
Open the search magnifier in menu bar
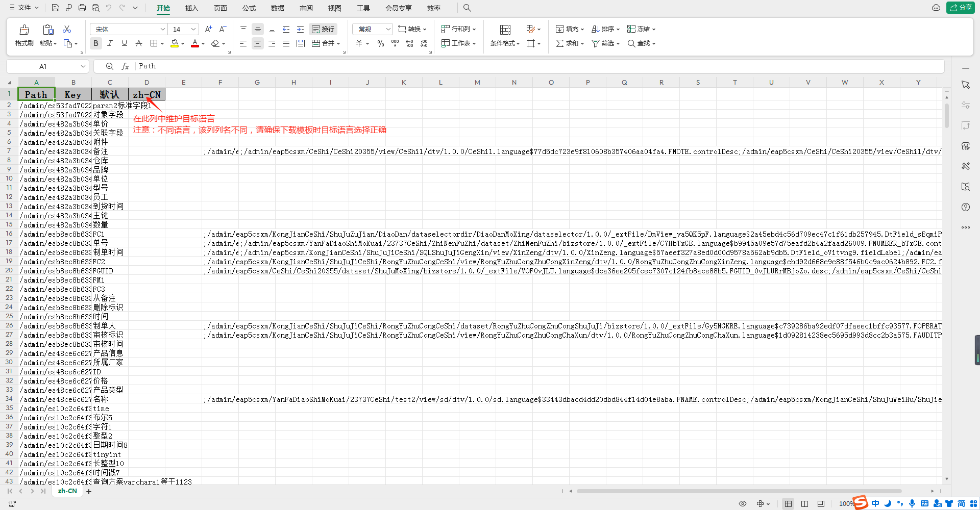coord(467,8)
